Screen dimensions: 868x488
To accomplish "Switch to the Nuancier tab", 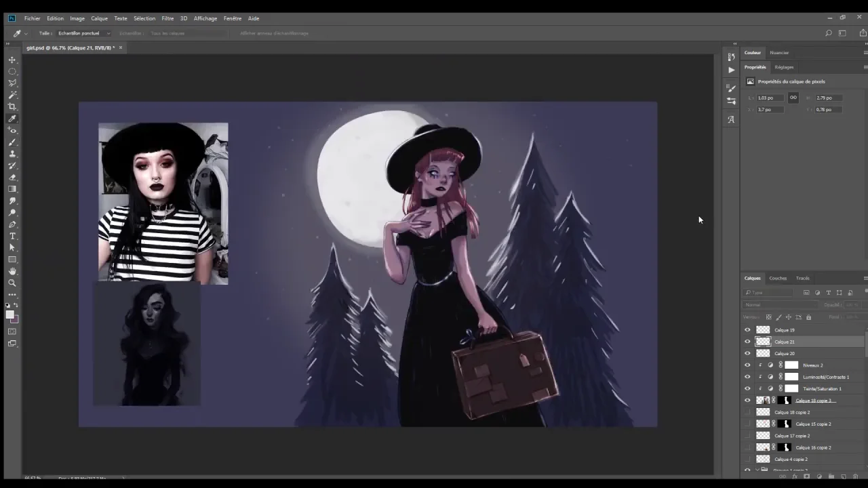I will coord(779,53).
